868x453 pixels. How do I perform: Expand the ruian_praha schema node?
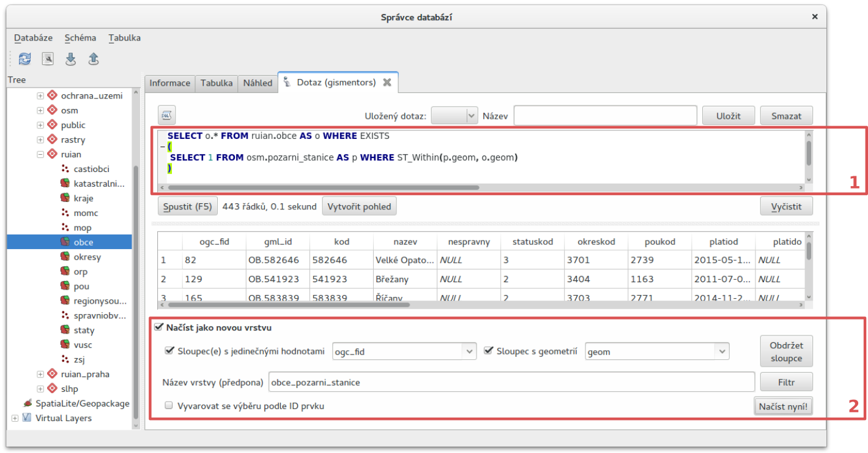[40, 374]
